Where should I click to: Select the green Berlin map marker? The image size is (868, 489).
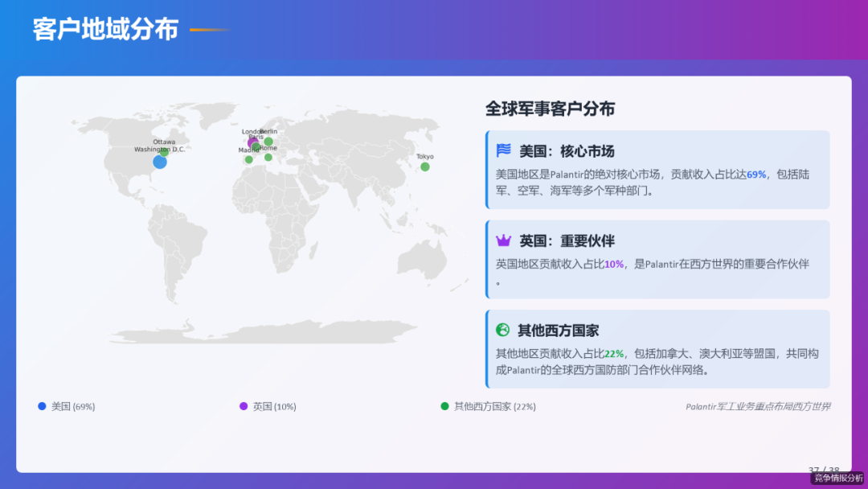click(x=268, y=142)
